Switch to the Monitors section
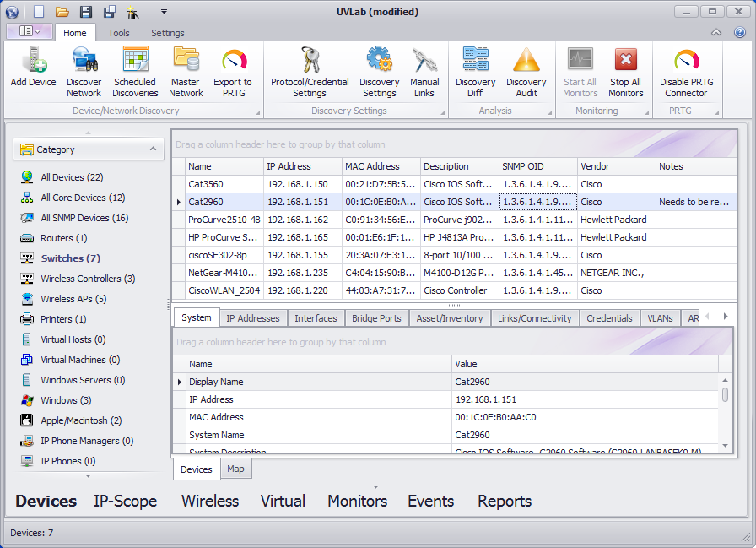 [357, 502]
